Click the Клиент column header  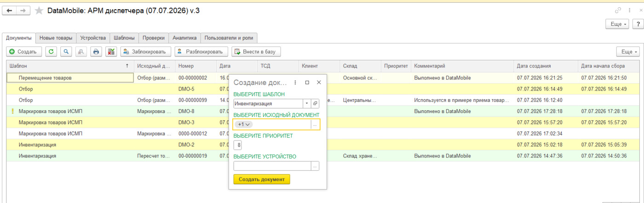(x=319, y=66)
